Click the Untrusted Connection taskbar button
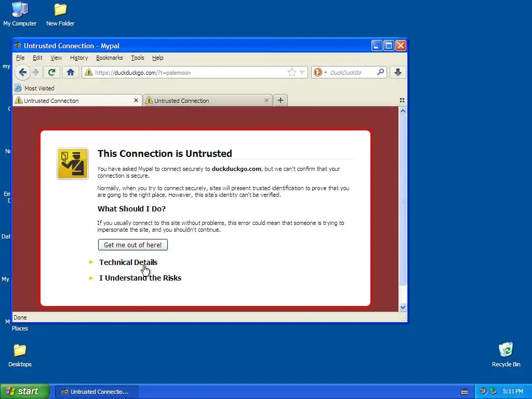532x399 pixels. (x=96, y=392)
